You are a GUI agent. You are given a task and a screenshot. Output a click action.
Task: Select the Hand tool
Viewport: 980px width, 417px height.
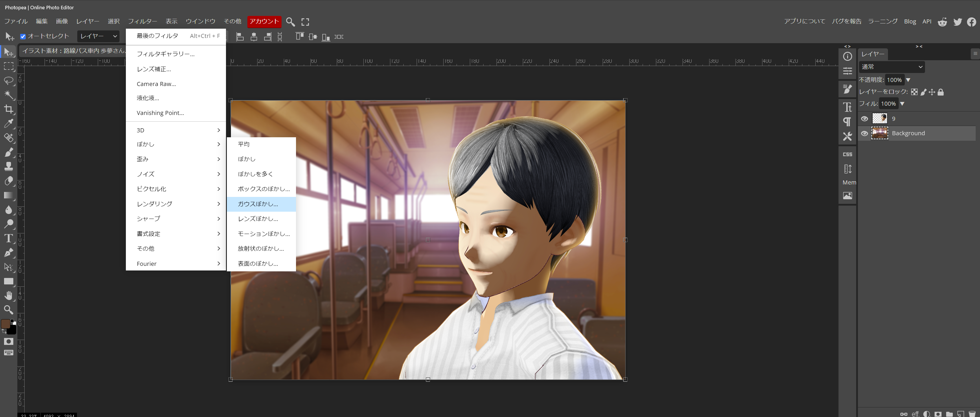[8, 295]
